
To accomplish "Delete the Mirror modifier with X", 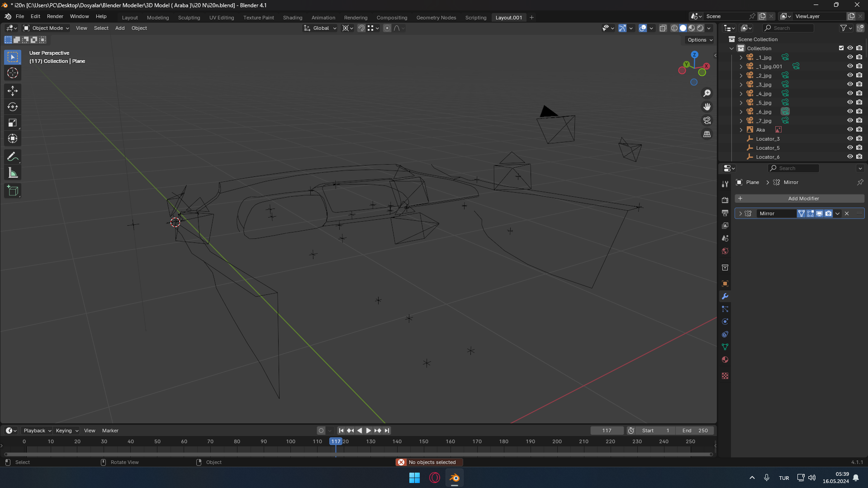I will 847,213.
